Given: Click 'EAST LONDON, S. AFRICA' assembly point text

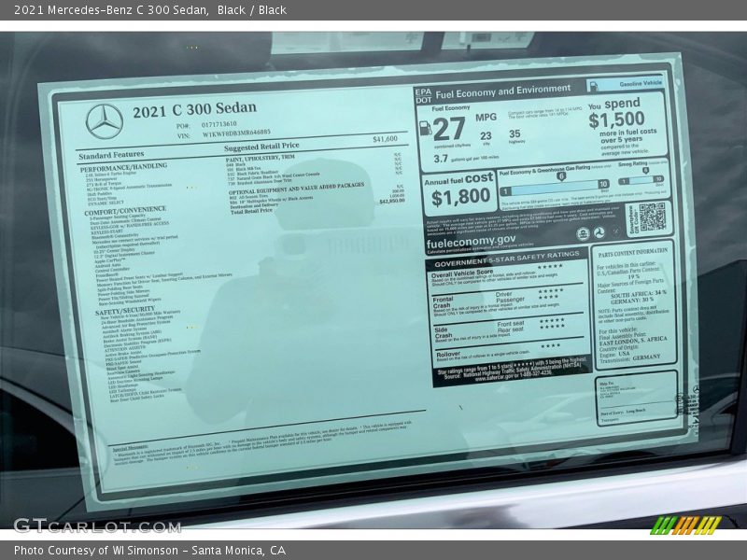Looking at the screenshot, I should pyautogui.click(x=633, y=342).
